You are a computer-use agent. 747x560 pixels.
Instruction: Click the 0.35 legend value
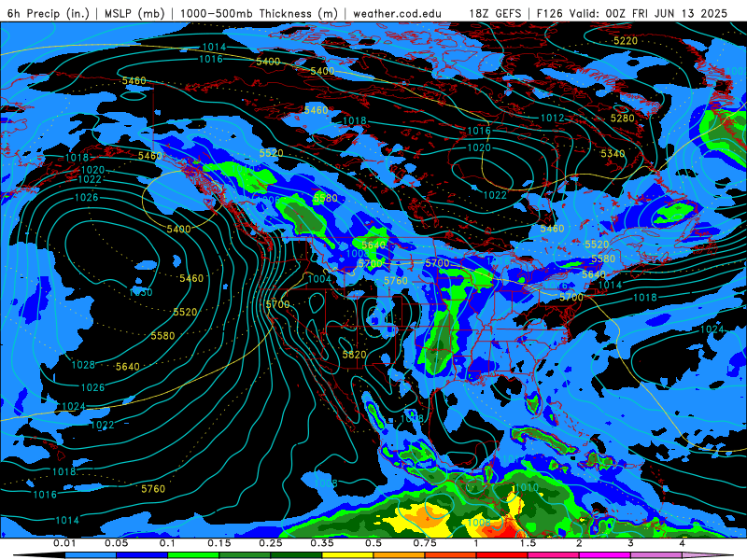[322, 543]
